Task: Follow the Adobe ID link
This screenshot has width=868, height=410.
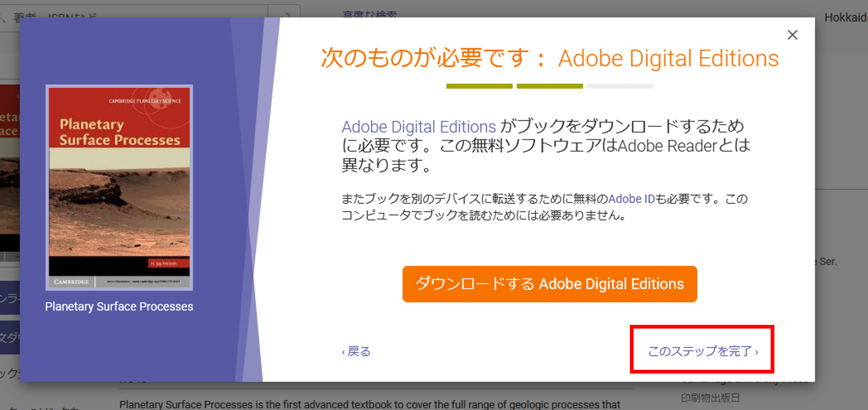Action: tap(631, 199)
